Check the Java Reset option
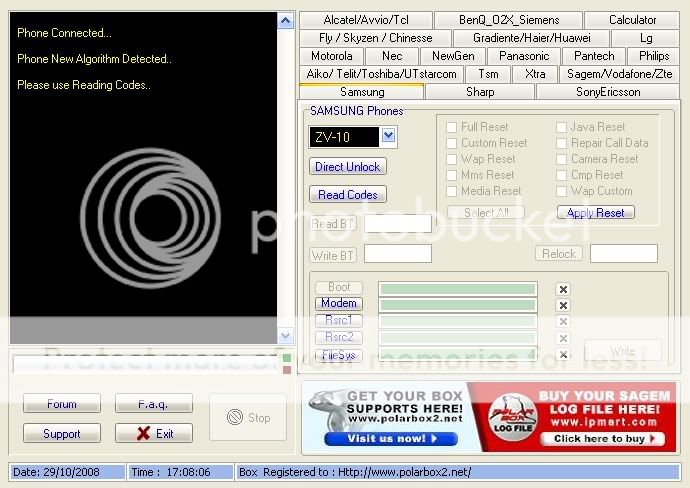This screenshot has width=690, height=488. (561, 127)
